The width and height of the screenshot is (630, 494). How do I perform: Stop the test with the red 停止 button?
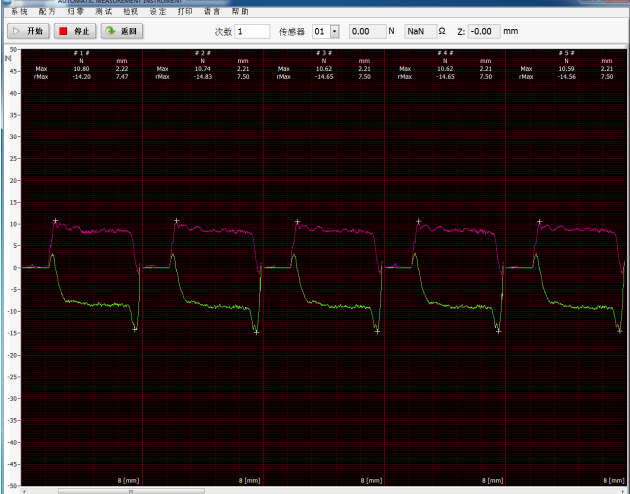tap(75, 31)
